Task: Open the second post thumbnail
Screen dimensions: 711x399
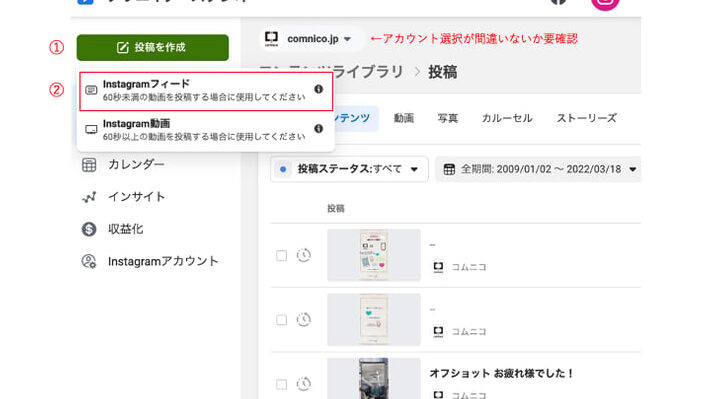Action: (374, 320)
